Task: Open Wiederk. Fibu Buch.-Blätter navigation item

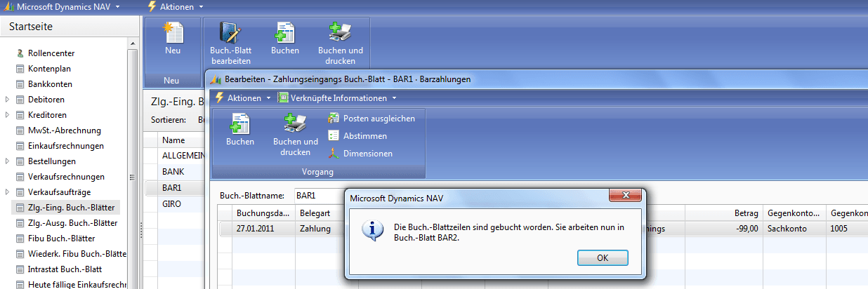Action: click(x=77, y=254)
